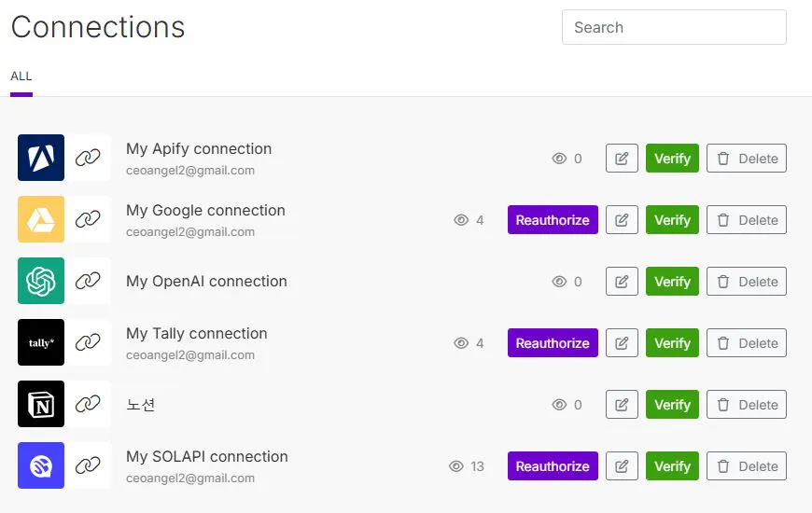Click the SOLAPI logo icon
The height and width of the screenshot is (513, 812).
(x=41, y=465)
